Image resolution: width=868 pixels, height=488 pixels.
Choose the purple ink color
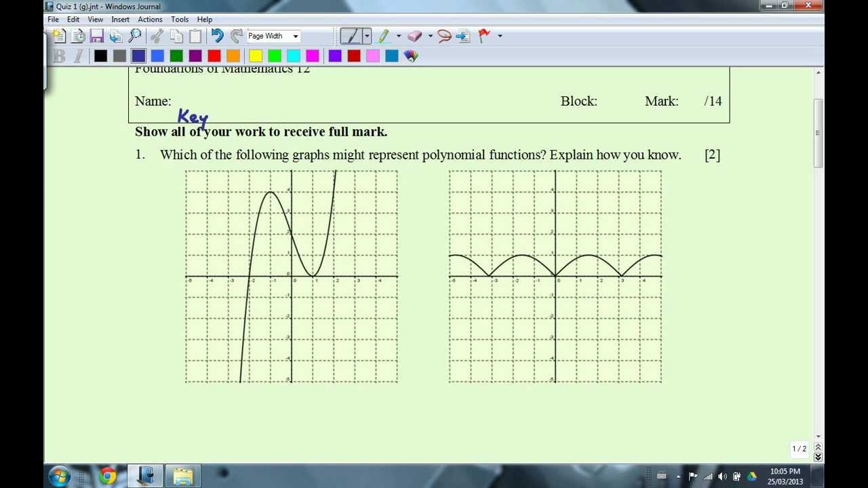pos(195,56)
